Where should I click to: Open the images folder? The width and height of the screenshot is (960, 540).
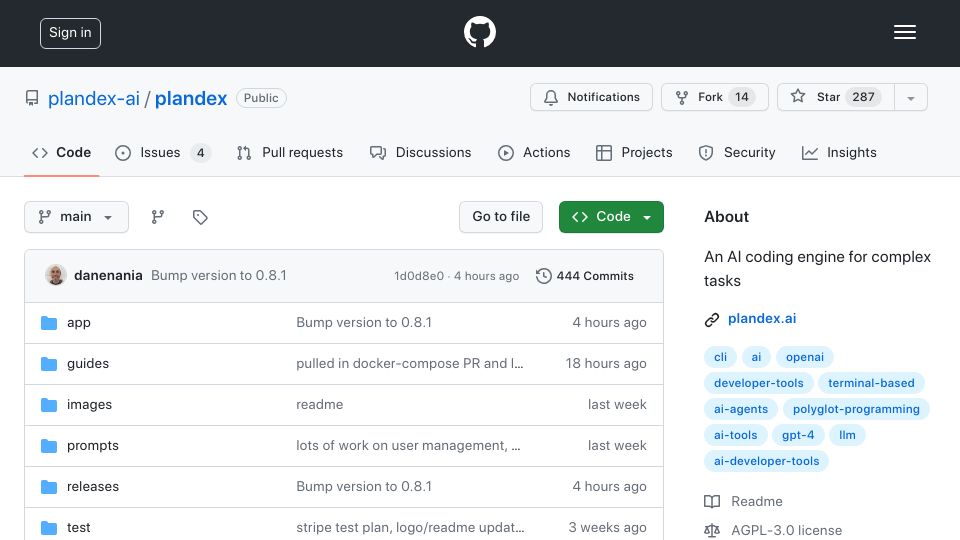coord(89,405)
